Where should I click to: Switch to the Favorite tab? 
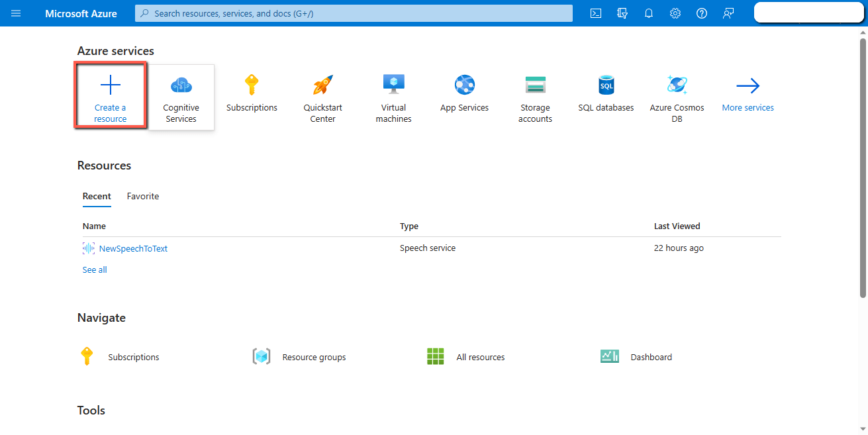click(143, 196)
